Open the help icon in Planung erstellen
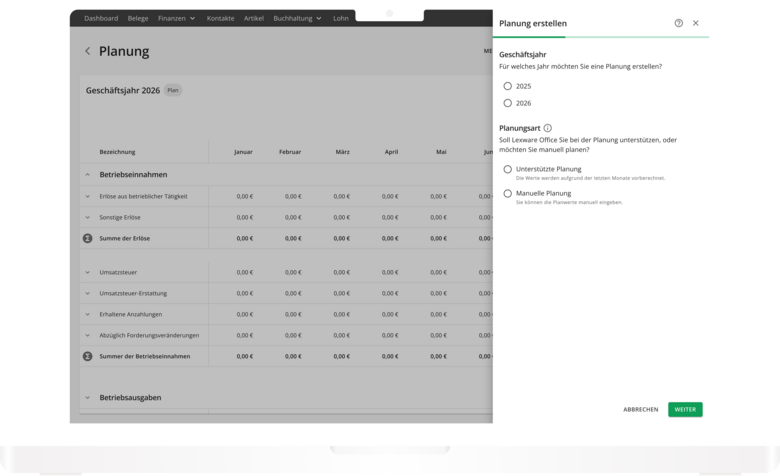The image size is (780, 476). tap(679, 23)
